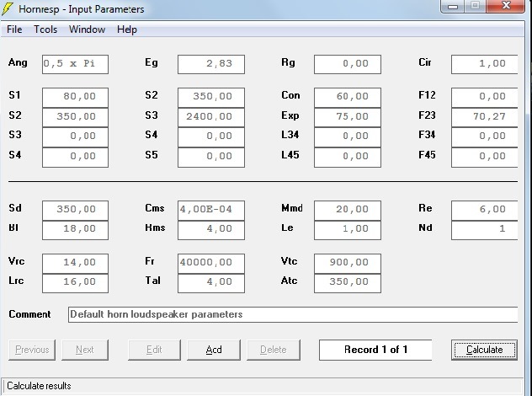The image size is (532, 396).
Task: Select the Bl field showing 18,00
Action: (x=75, y=230)
